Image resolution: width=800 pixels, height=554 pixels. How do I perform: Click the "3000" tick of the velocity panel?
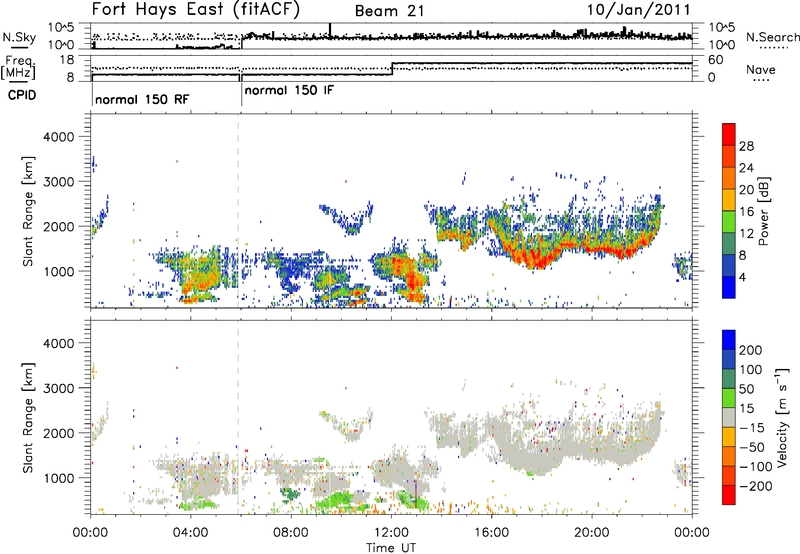(x=58, y=388)
